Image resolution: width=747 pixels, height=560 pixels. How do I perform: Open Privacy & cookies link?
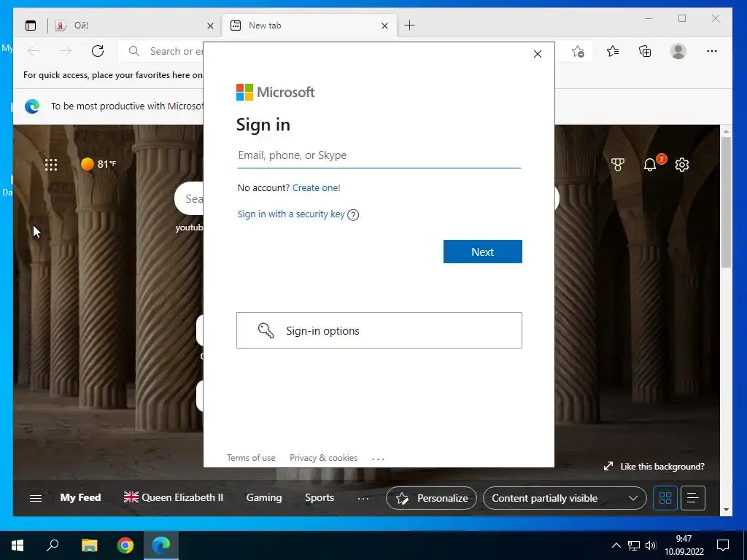[x=323, y=458]
